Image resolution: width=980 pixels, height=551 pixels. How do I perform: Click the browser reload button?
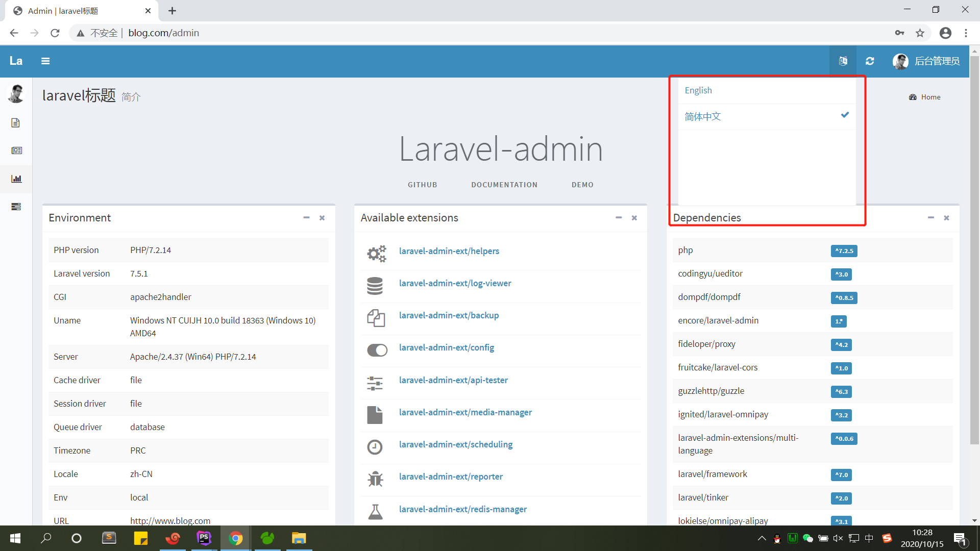coord(55,33)
